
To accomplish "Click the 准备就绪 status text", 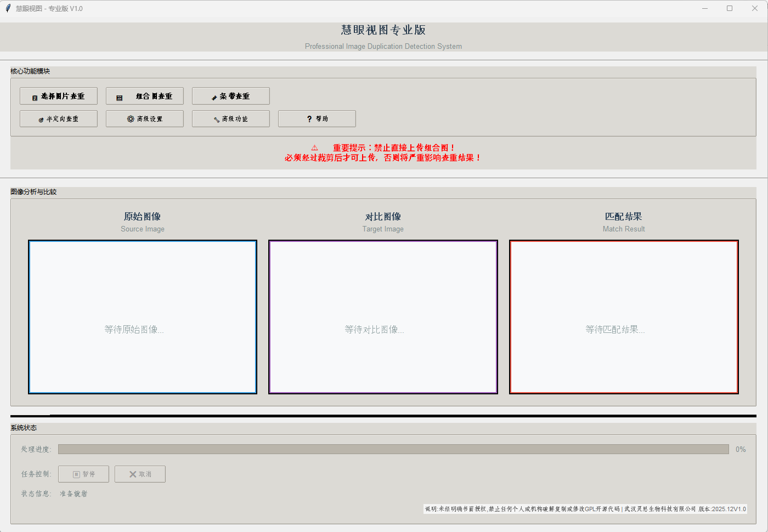I will click(x=74, y=494).
